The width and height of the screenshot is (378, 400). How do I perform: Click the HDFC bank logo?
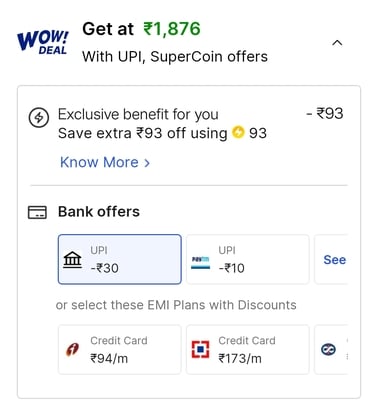tap(200, 349)
